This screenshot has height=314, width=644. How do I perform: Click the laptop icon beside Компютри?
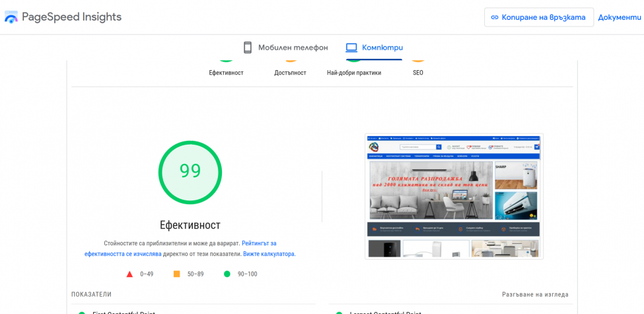351,48
